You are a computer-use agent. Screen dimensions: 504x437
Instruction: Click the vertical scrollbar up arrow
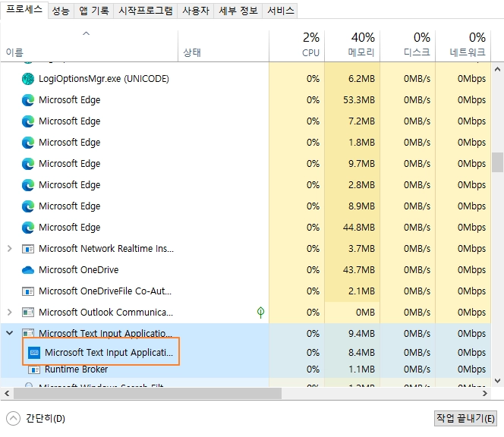coord(498,69)
